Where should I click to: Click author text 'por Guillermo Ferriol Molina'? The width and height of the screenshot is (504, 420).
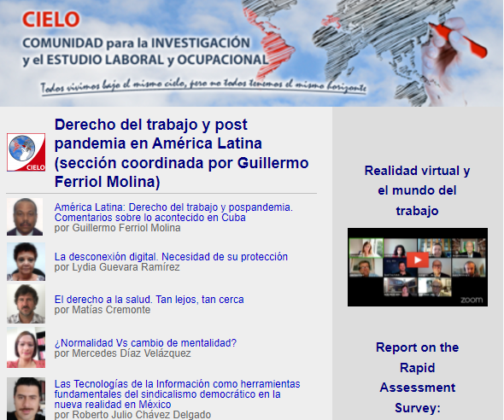click(117, 228)
